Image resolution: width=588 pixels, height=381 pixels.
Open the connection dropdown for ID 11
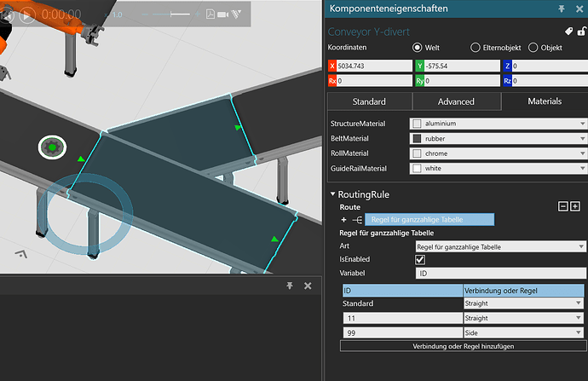(523, 318)
